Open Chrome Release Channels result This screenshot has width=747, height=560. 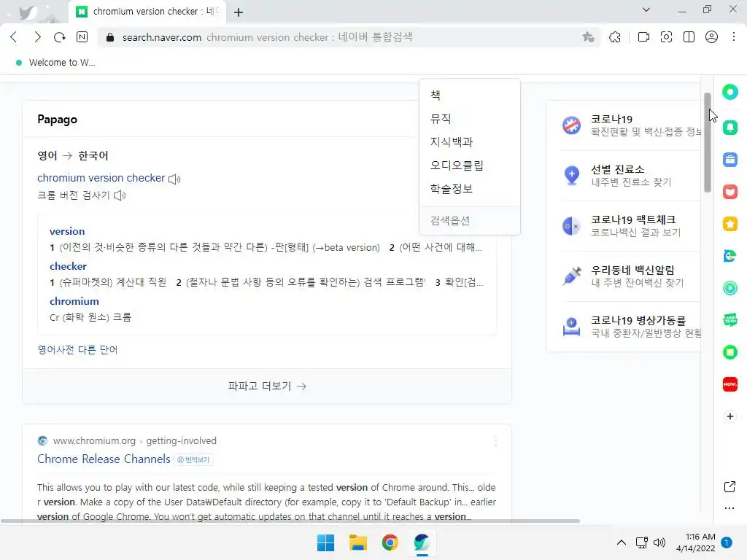(104, 459)
